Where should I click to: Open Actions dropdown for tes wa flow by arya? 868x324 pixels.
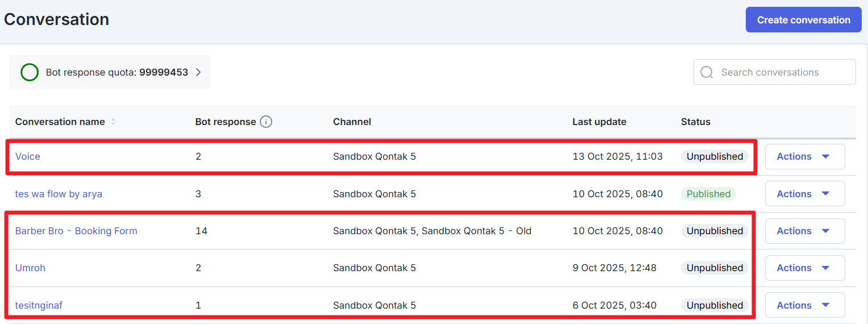pyautogui.click(x=804, y=194)
